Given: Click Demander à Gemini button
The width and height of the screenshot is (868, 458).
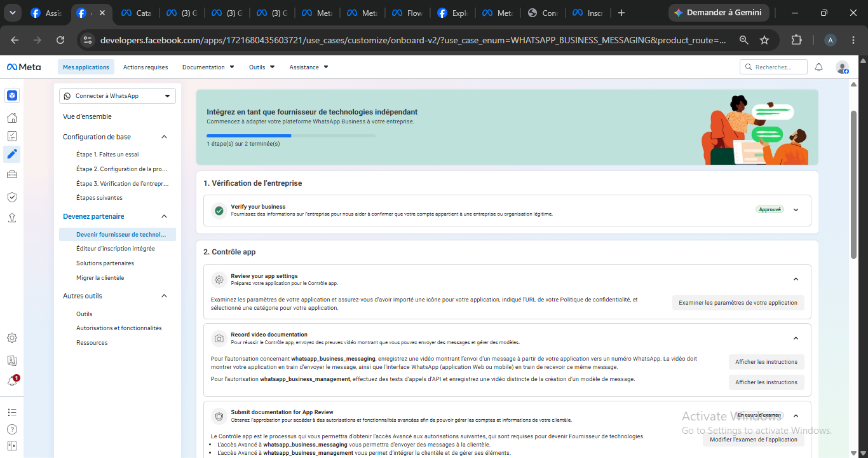Looking at the screenshot, I should [x=719, y=13].
